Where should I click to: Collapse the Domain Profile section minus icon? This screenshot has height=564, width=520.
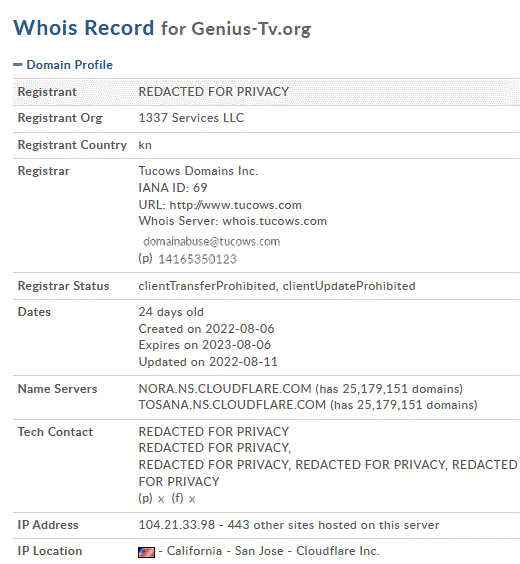(x=18, y=65)
